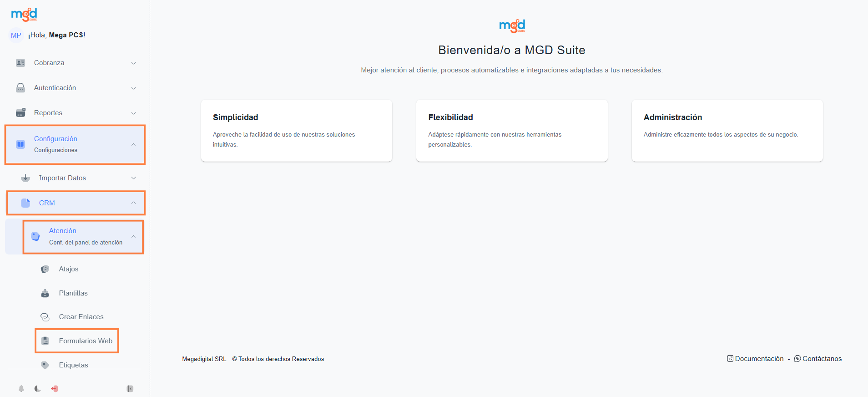
Task: Collapse the sidebar panel
Action: [130, 389]
